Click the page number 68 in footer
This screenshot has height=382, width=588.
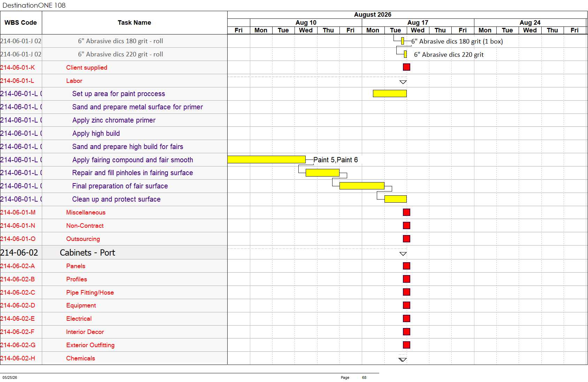[x=364, y=377]
